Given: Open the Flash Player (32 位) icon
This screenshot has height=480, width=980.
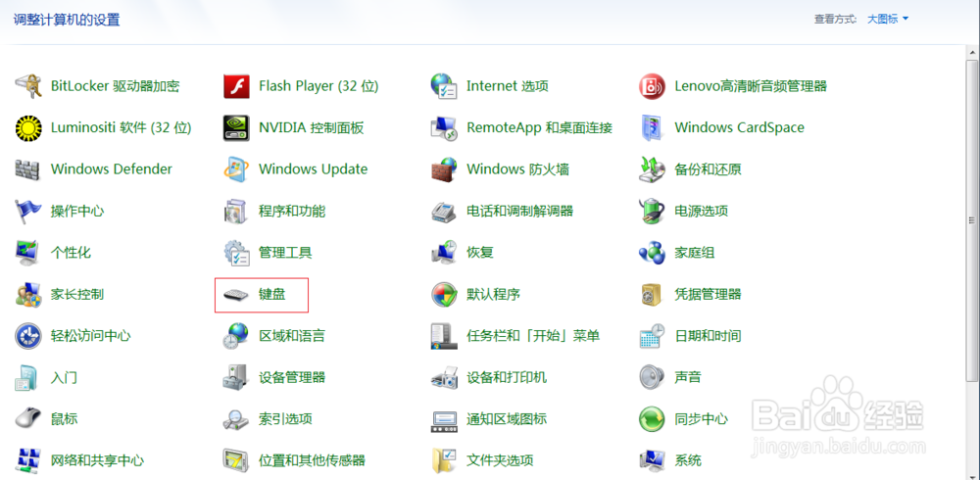Looking at the screenshot, I should pos(236,86).
